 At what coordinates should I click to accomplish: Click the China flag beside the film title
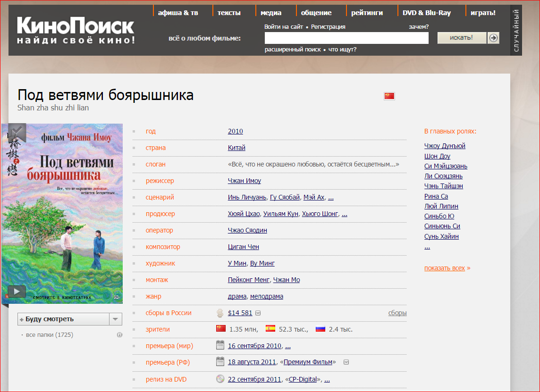[x=389, y=96]
